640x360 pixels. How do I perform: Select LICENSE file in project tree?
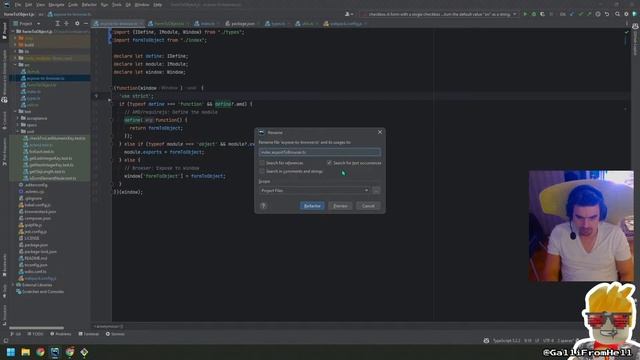click(29, 238)
